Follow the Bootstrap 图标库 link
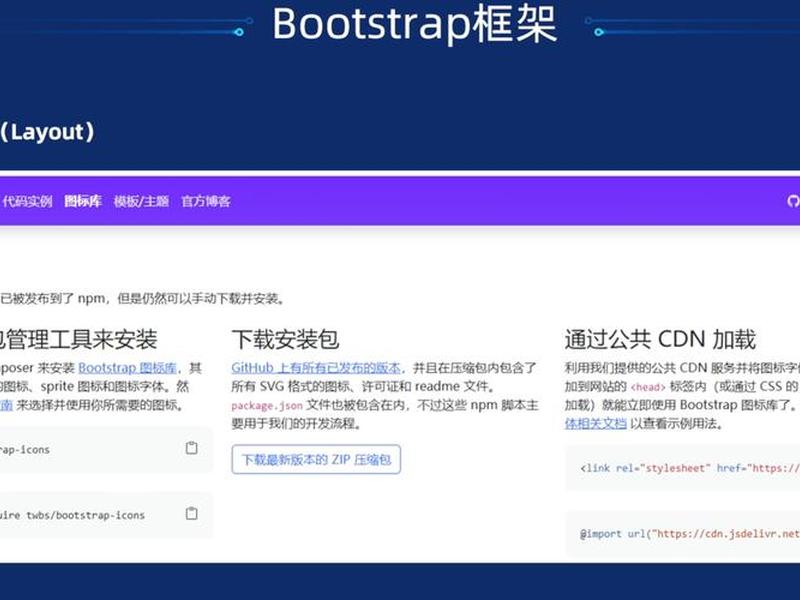Viewport: 800px width, 600px height. pyautogui.click(x=128, y=368)
